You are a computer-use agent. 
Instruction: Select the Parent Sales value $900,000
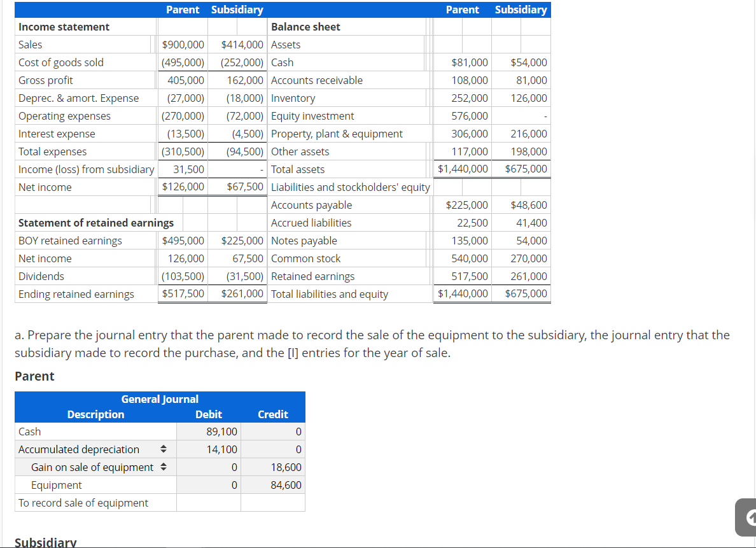183,45
